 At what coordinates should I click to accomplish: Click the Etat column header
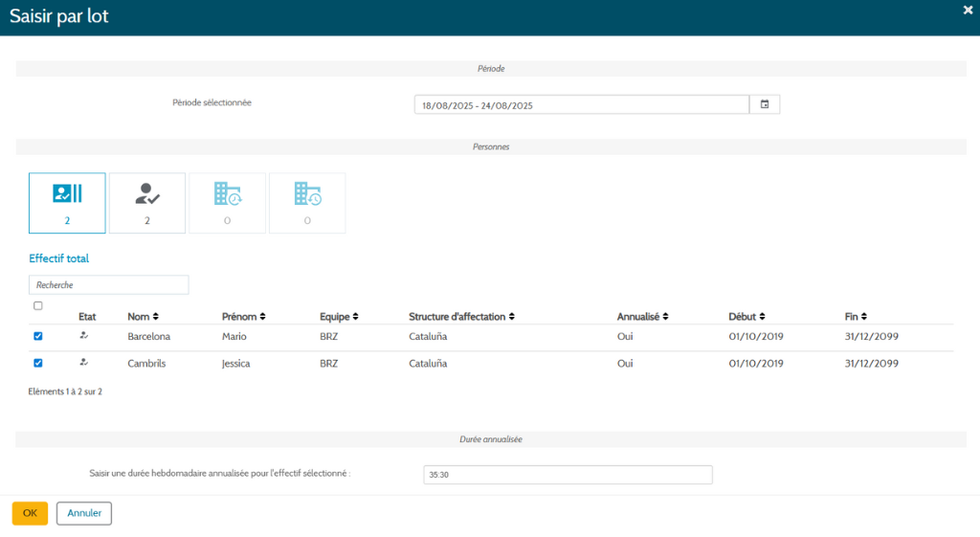(x=87, y=316)
